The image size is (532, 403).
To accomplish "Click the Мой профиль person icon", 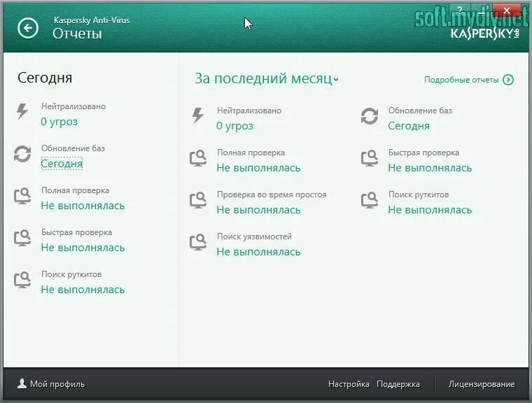I will coord(22,383).
